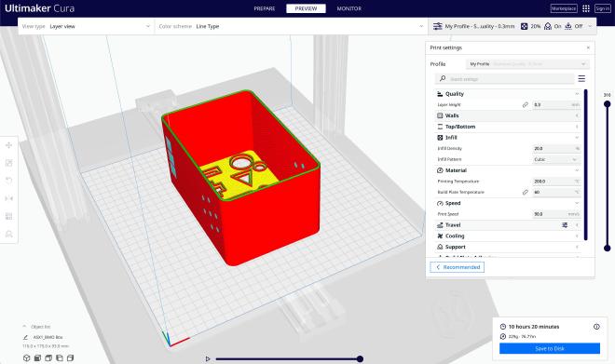Expand the Top/Bottom settings category
The width and height of the screenshot is (615, 364).
(x=507, y=127)
